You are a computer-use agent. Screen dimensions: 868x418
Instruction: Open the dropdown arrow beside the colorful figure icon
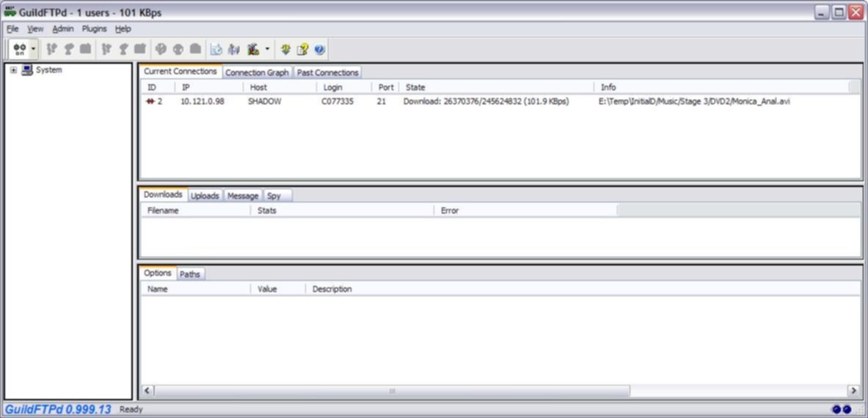(267, 49)
